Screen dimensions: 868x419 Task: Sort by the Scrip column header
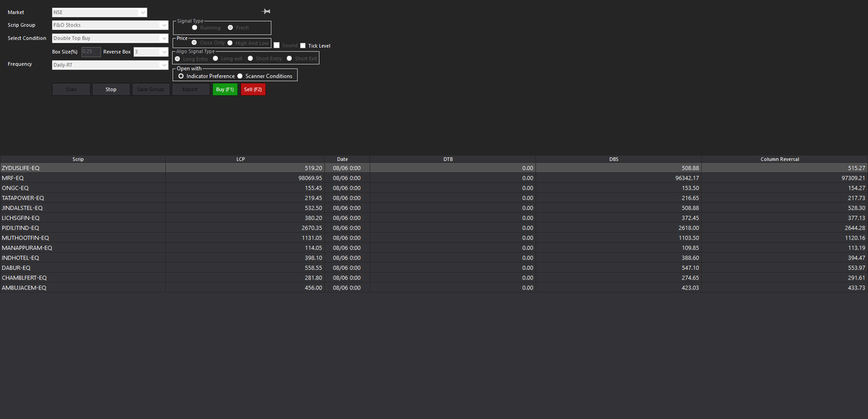click(79, 158)
